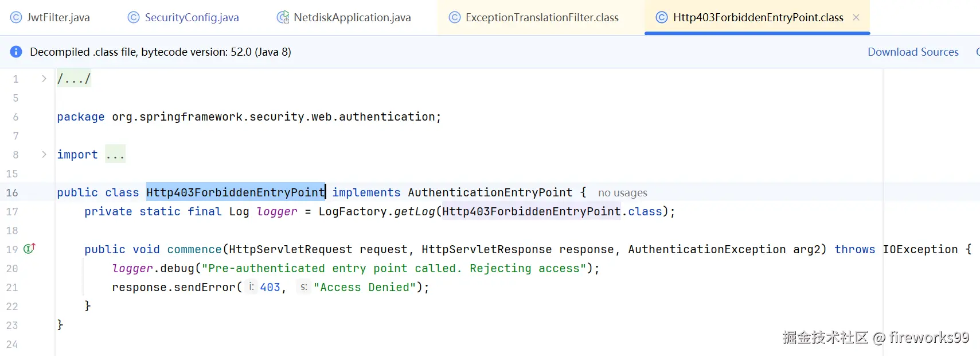This screenshot has height=356, width=980.
Task: Click the ExceptionTranslationFilter.class file icon
Action: (455, 17)
